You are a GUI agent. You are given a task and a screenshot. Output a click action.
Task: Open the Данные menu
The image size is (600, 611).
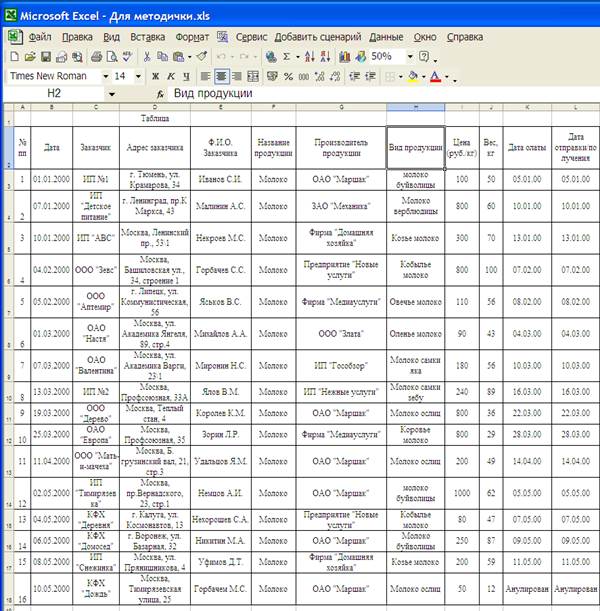[x=386, y=37]
